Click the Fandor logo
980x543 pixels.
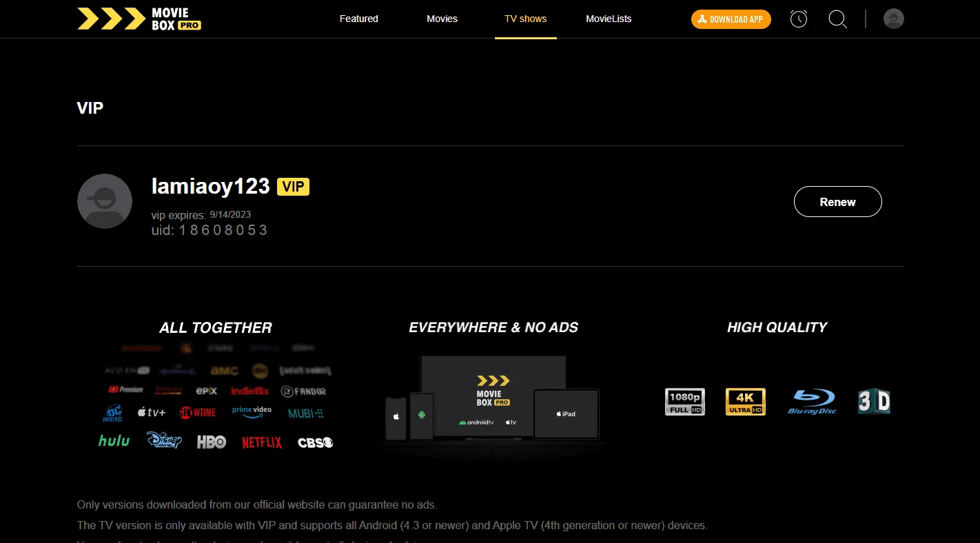pyautogui.click(x=304, y=391)
